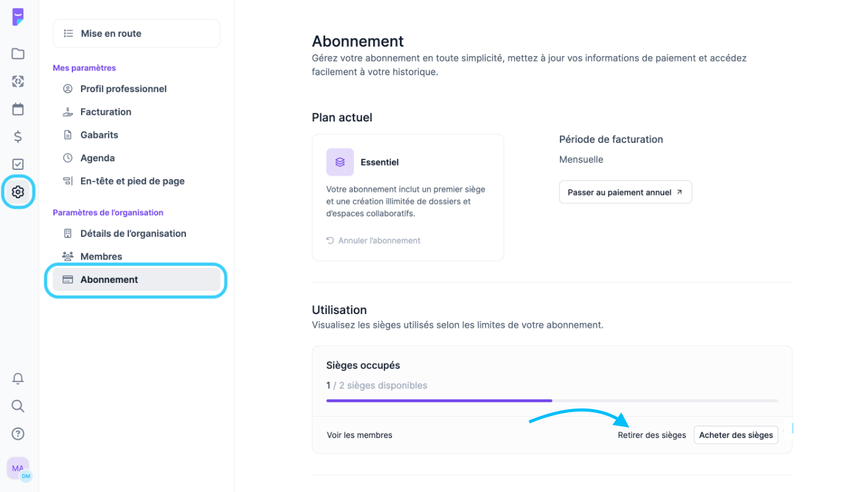The width and height of the screenshot is (868, 492).
Task: Open the help question mark icon
Action: click(18, 434)
